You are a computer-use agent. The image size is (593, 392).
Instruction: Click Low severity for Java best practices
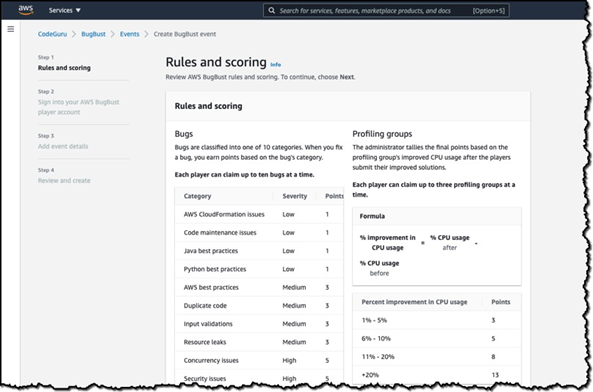tap(288, 251)
